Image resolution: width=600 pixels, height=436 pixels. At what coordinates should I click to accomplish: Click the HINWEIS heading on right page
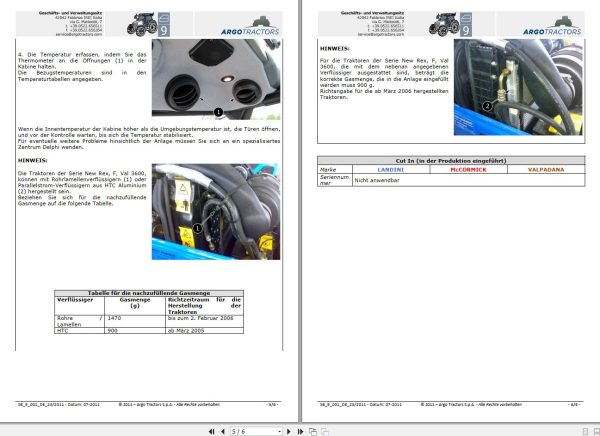334,49
